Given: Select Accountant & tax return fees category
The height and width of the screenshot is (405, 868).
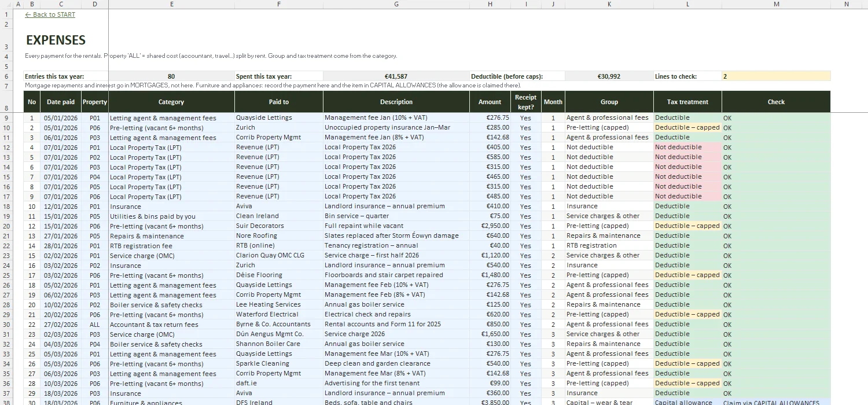Looking at the screenshot, I should click(171, 324).
